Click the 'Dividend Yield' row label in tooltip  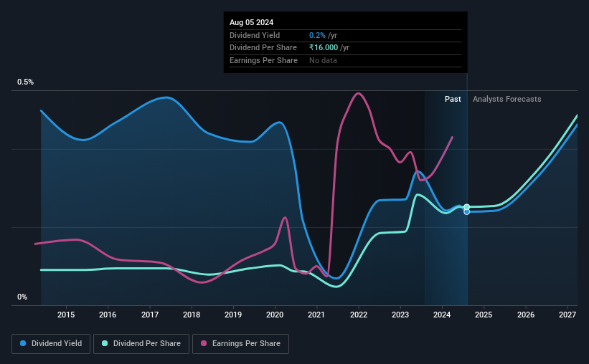click(255, 35)
